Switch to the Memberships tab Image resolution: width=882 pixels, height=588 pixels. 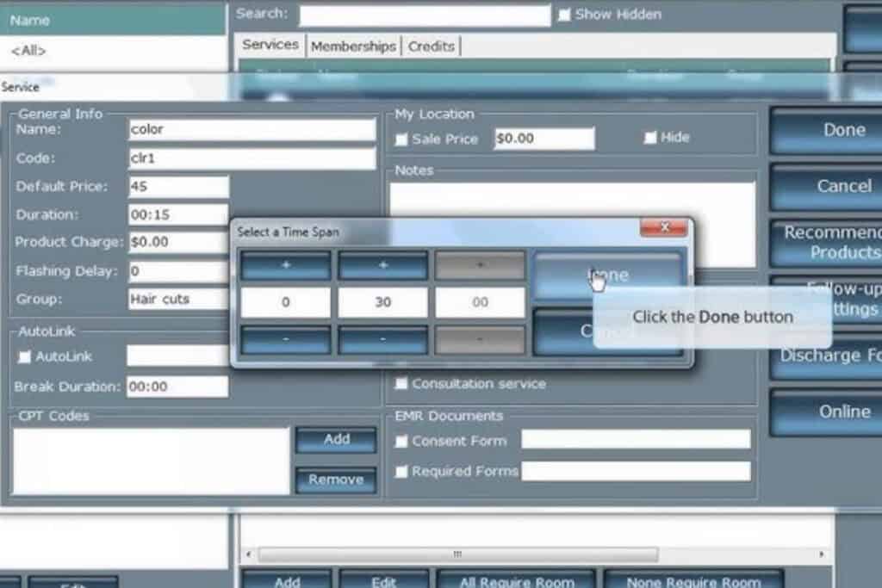pyautogui.click(x=353, y=46)
